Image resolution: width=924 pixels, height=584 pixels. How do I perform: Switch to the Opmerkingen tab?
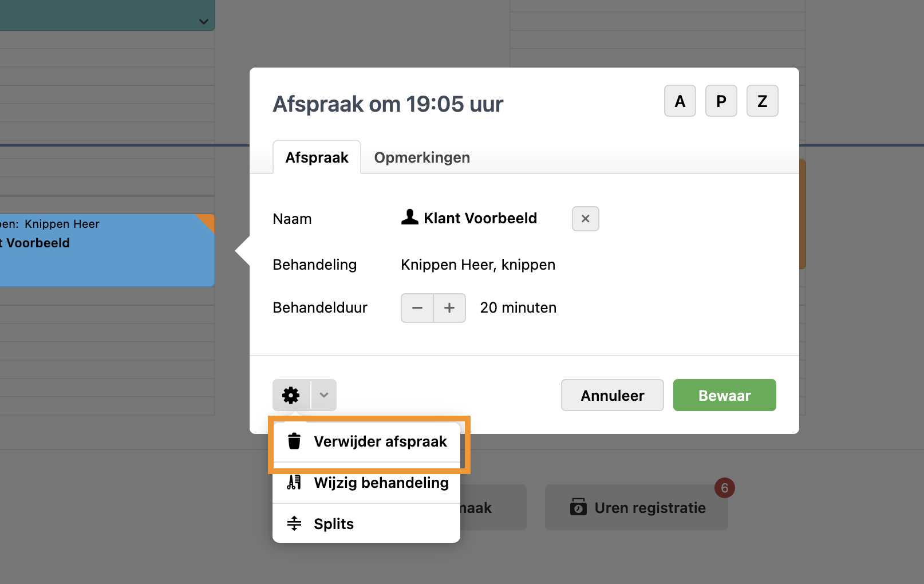point(422,157)
